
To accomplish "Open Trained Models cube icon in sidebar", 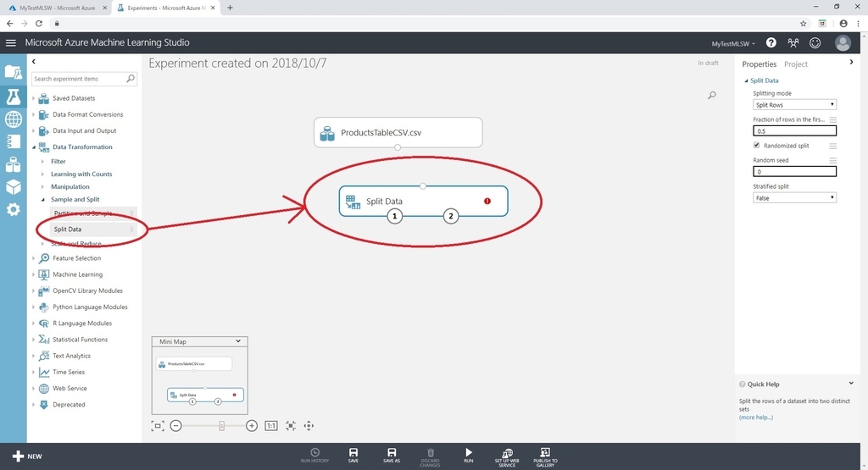I will coord(14,187).
